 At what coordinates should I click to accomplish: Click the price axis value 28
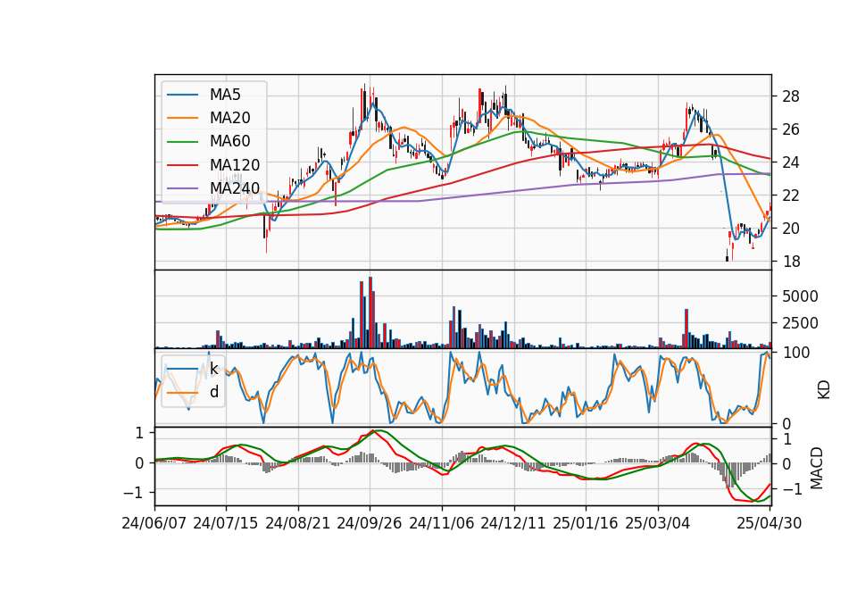(791, 96)
